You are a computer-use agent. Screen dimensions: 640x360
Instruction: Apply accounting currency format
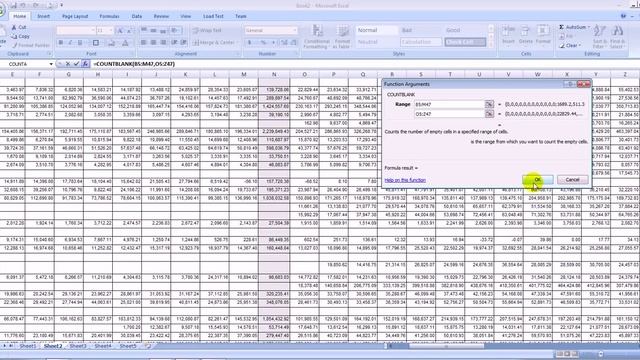[x=249, y=42]
